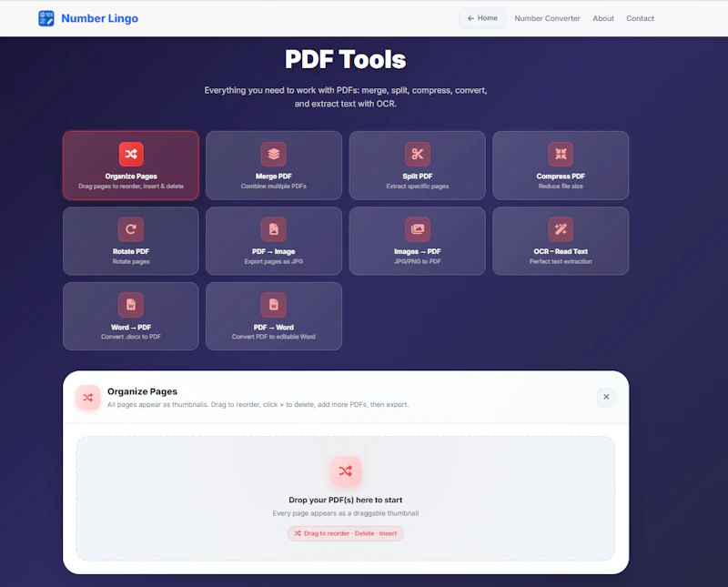
Task: Click the 'Merge PDF' card title
Action: [x=274, y=176]
